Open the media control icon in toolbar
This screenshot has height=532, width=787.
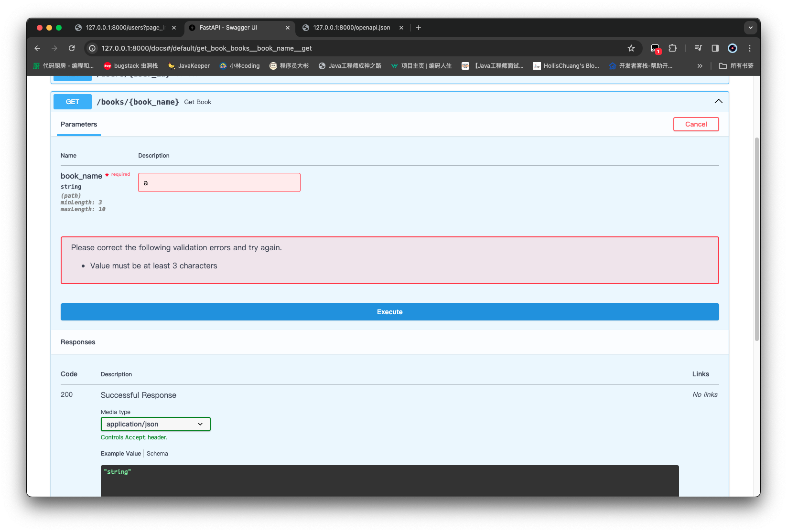tap(698, 48)
